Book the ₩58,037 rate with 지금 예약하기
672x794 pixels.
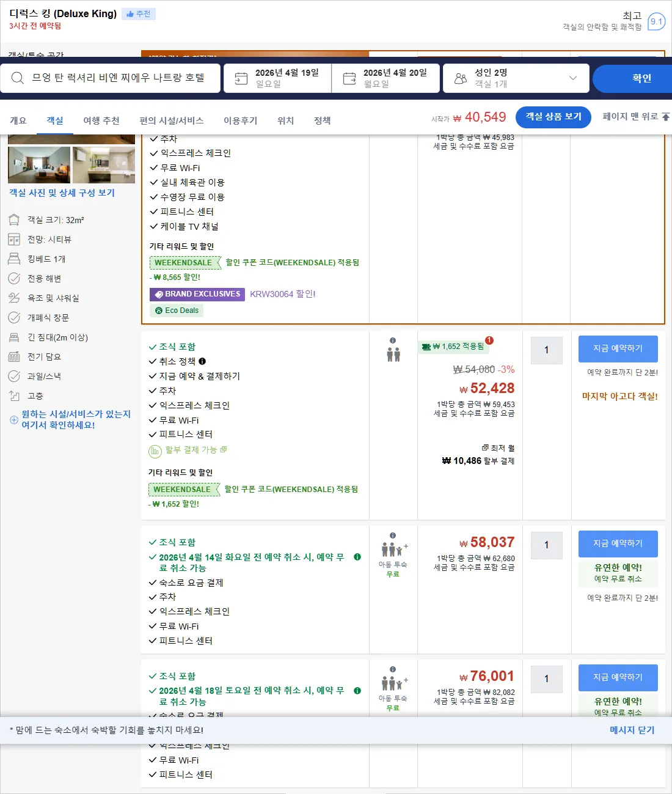click(618, 544)
